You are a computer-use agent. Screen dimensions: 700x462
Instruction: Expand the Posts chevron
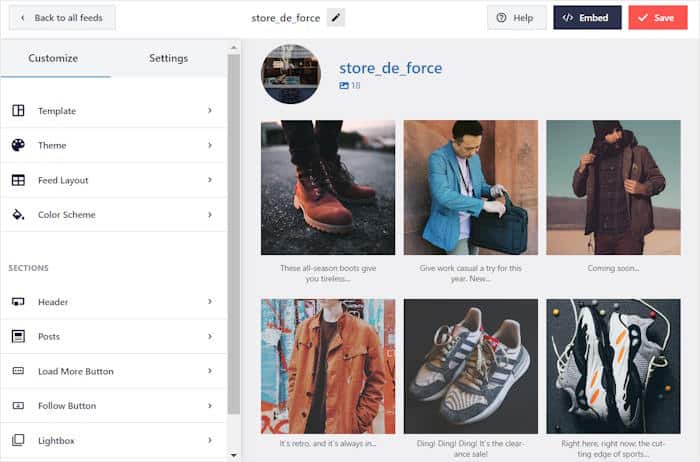[x=210, y=336]
